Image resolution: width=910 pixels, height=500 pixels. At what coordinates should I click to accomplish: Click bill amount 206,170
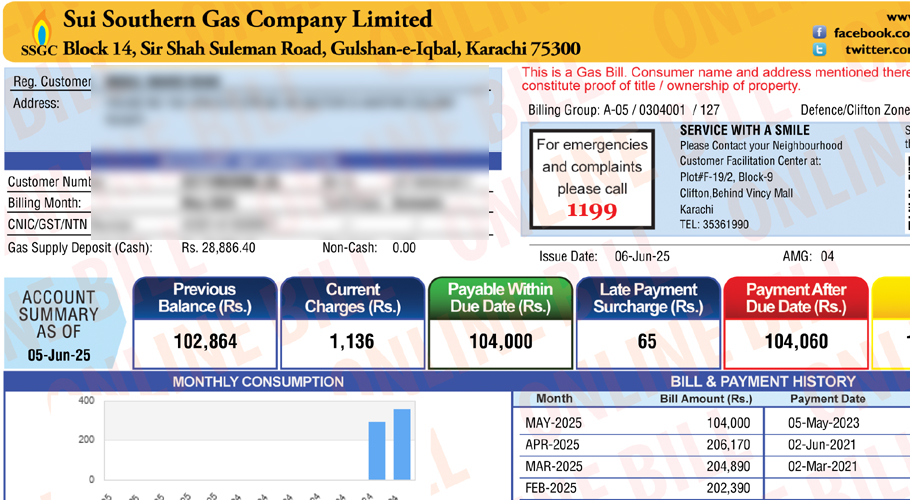(728, 445)
